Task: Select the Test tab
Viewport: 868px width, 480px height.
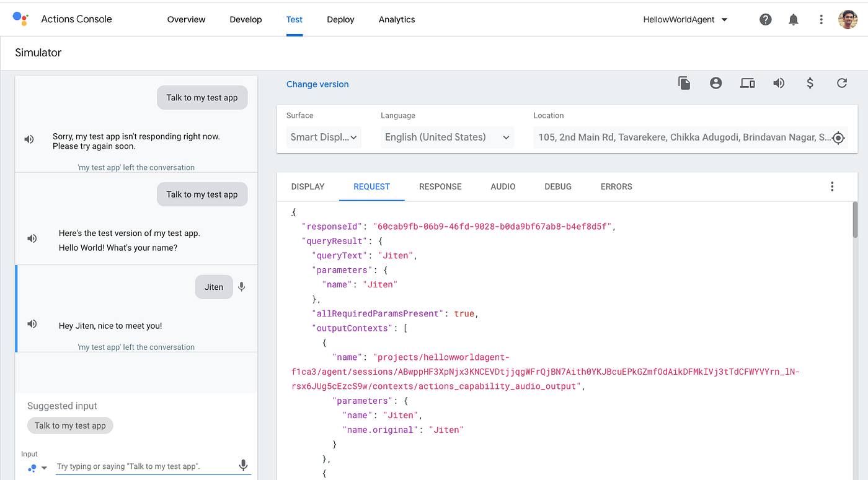Action: click(294, 20)
